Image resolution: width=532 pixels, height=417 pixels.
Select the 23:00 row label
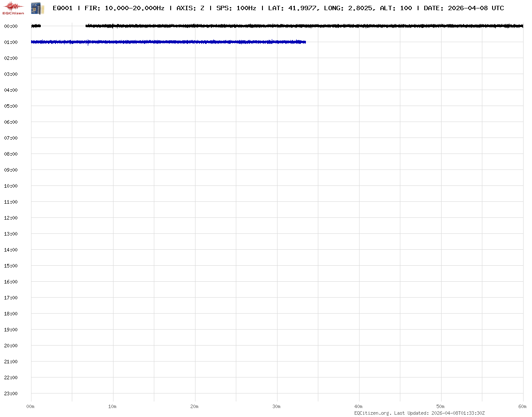click(x=11, y=393)
